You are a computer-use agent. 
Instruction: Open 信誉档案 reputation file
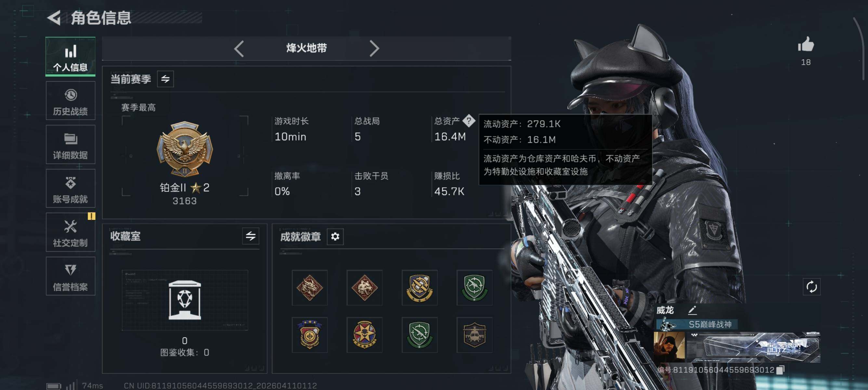tap(71, 276)
